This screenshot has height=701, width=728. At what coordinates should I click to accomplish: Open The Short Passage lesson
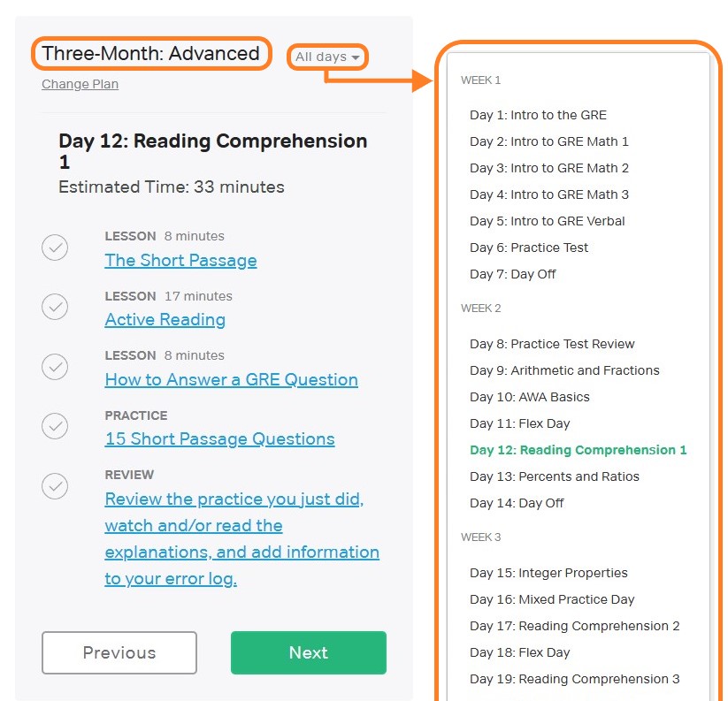coord(180,261)
